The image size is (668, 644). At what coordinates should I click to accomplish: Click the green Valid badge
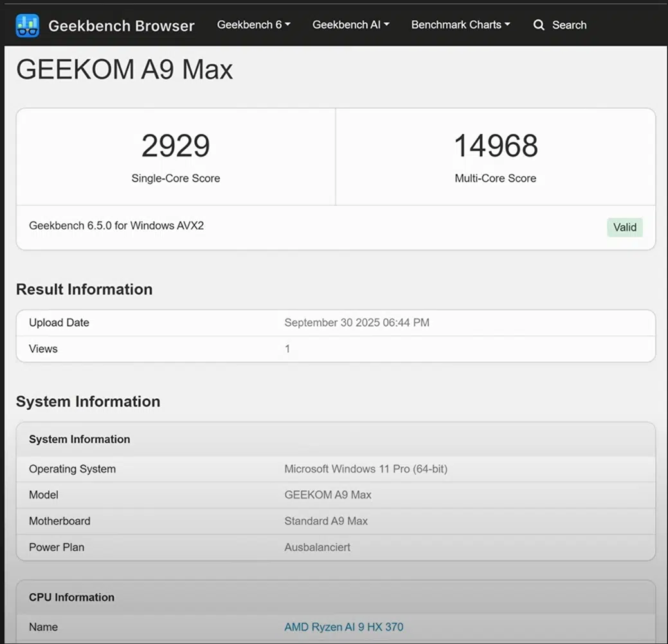click(624, 227)
